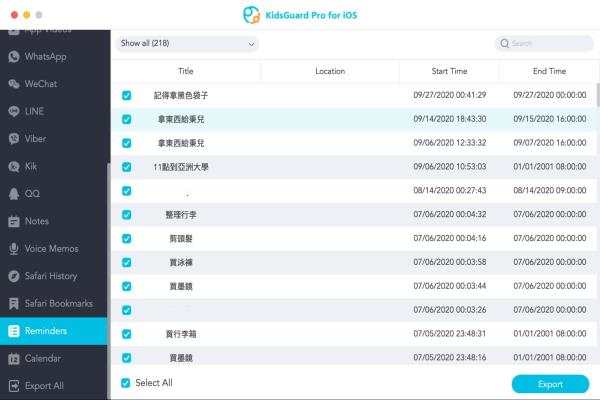Uncheck the 記得拿黑色襪子 reminder checkbox

pos(127,95)
